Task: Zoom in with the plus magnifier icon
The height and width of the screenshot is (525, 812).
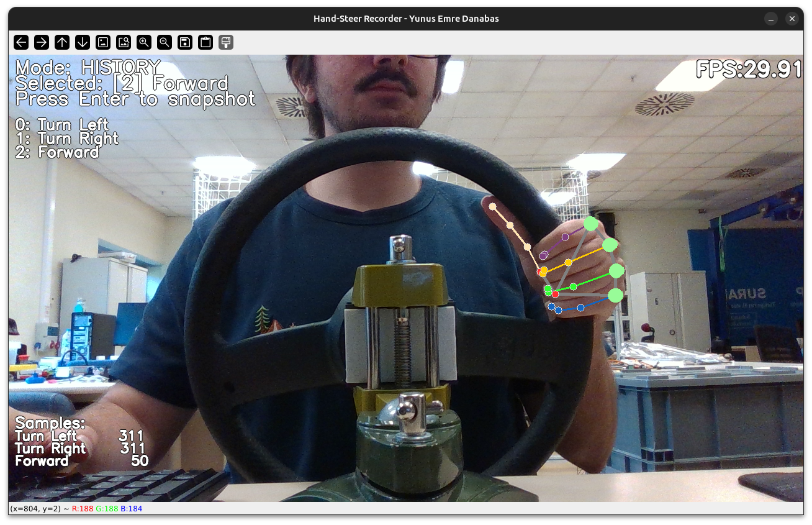Action: [x=144, y=42]
